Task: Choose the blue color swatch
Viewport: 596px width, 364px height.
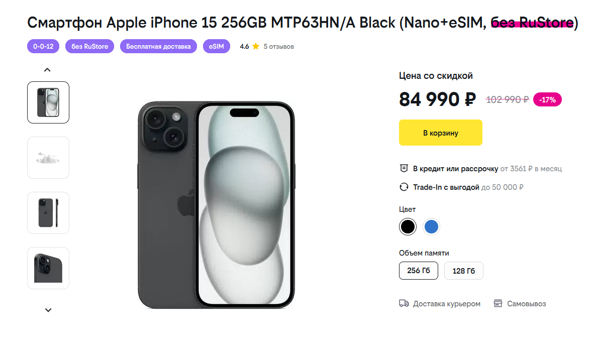Action: pyautogui.click(x=431, y=227)
